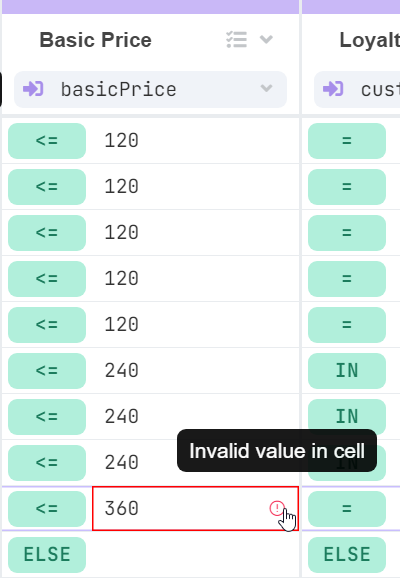Screen dimensions: 400x579
Task: Click the ELSE operator in Loyalty column
Action: tap(347, 555)
